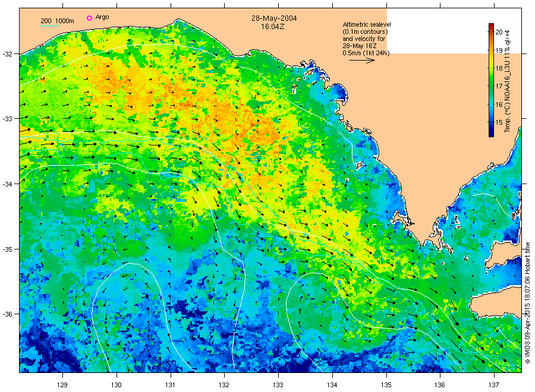The height and width of the screenshot is (392, 535).
Task: Click the longitude label 129
Action: coord(62,385)
